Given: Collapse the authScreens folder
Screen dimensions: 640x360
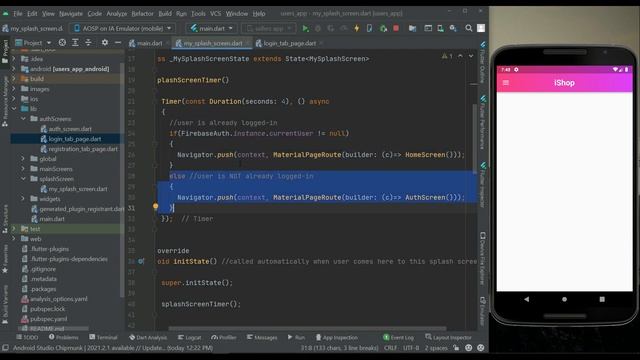Looking at the screenshot, I should pos(23,119).
